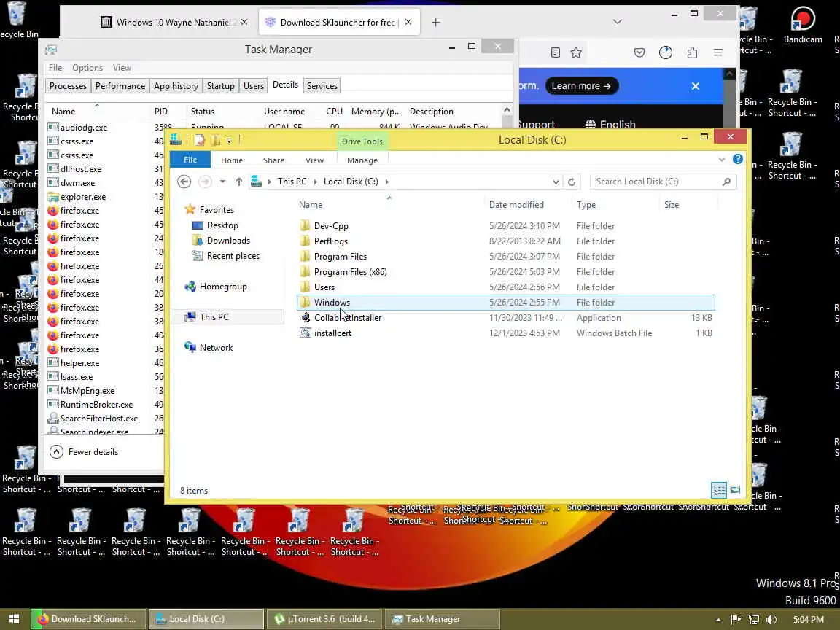Click the Firefox reader view icon
The width and height of the screenshot is (840, 630).
click(556, 52)
